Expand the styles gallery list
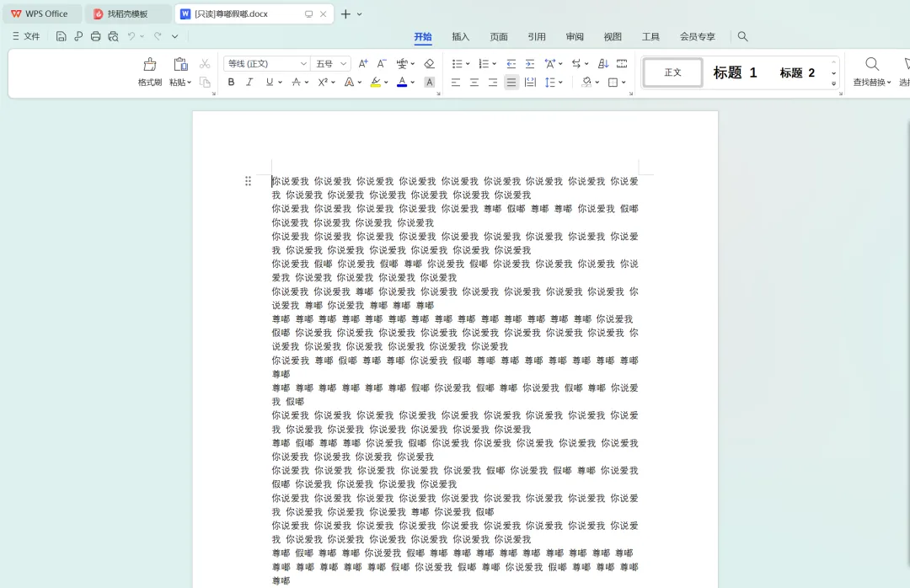Image resolution: width=910 pixels, height=588 pixels. point(834,84)
